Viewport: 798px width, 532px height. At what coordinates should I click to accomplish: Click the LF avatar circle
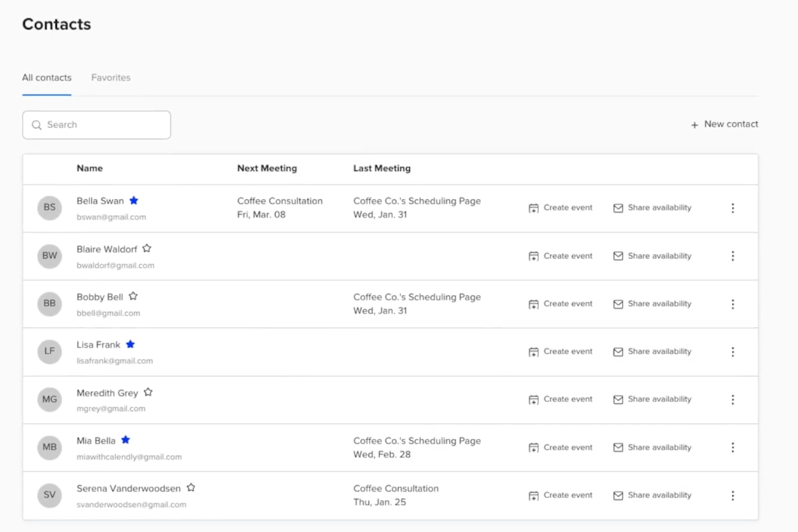(x=49, y=352)
